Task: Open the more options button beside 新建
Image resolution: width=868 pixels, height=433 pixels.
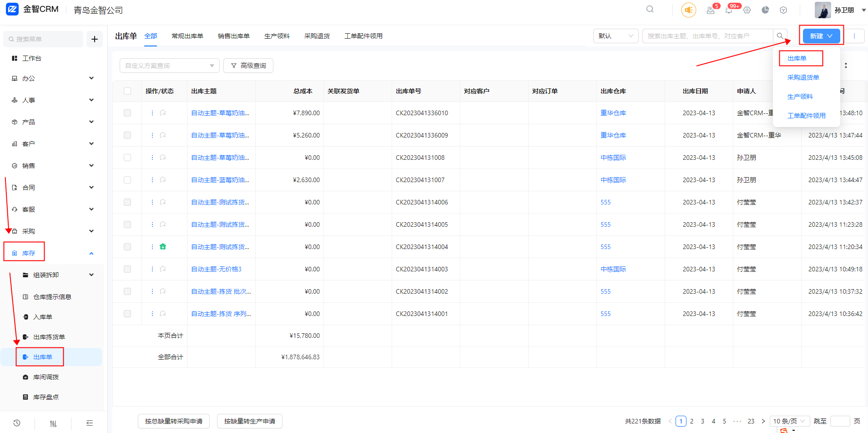Action: click(854, 36)
